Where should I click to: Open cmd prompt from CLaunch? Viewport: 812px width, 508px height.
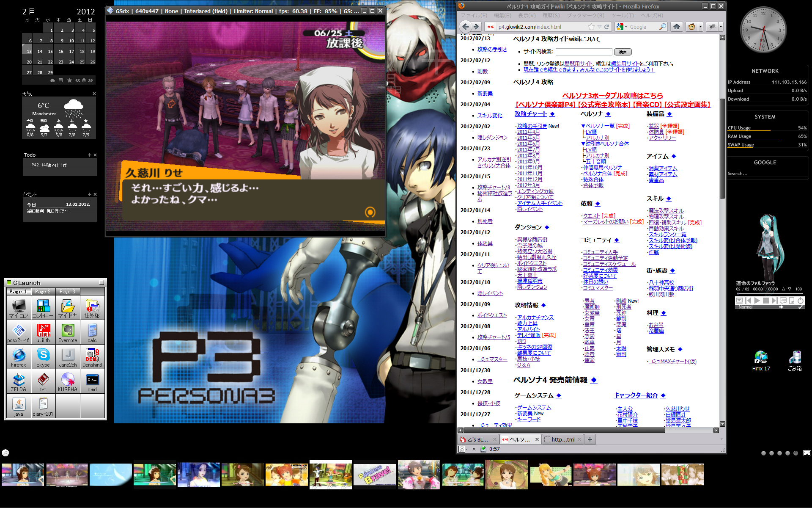(x=92, y=382)
